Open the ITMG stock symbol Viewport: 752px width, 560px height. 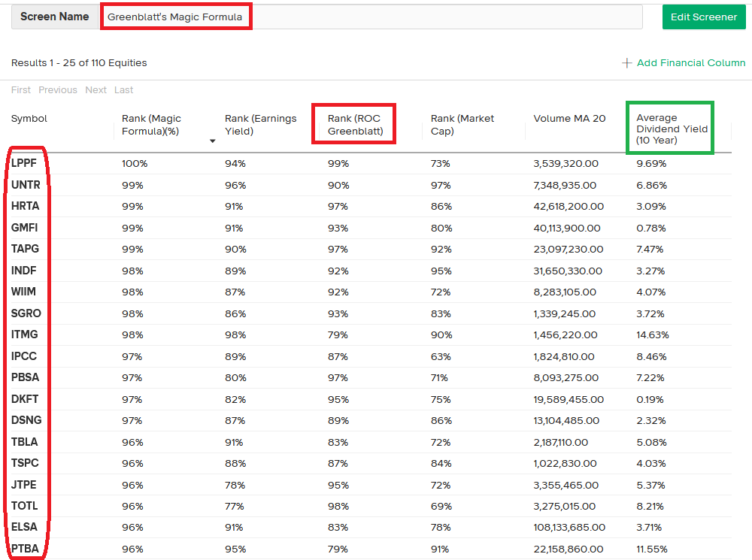click(x=24, y=334)
